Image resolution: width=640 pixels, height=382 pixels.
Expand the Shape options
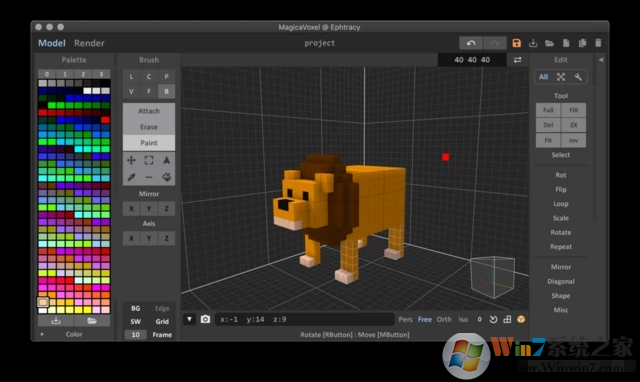coord(561,295)
